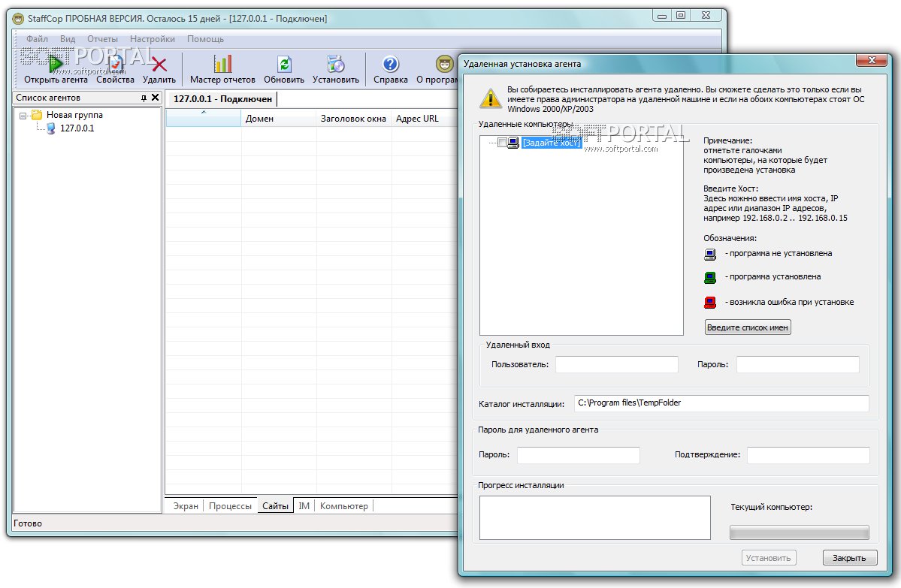Open the Вид menu
This screenshot has height=588, width=901.
[x=67, y=39]
